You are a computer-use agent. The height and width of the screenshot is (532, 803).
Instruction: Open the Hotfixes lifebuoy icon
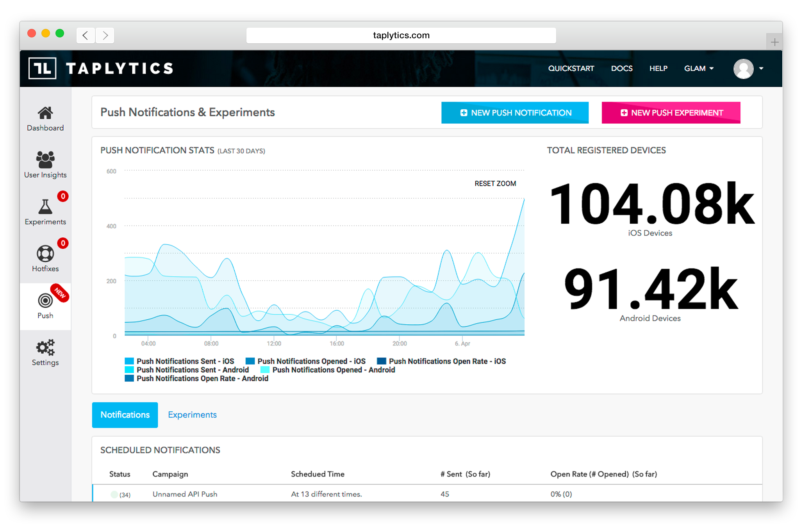(45, 254)
